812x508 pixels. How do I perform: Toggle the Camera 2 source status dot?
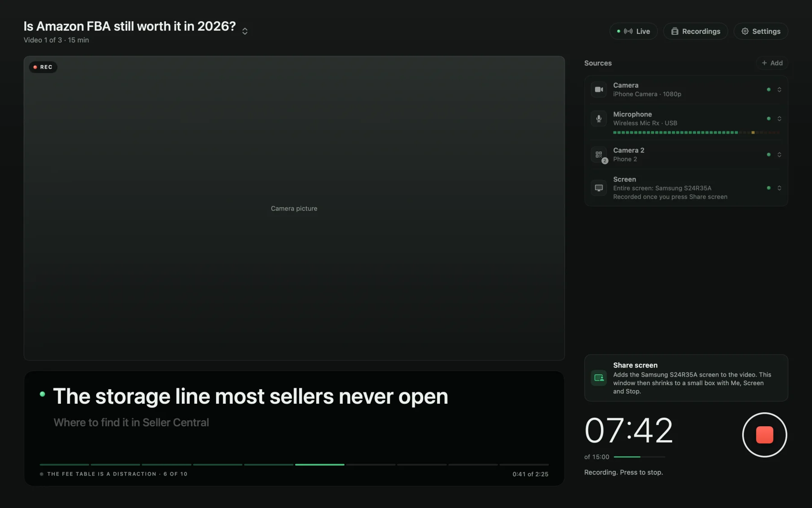pos(769,154)
